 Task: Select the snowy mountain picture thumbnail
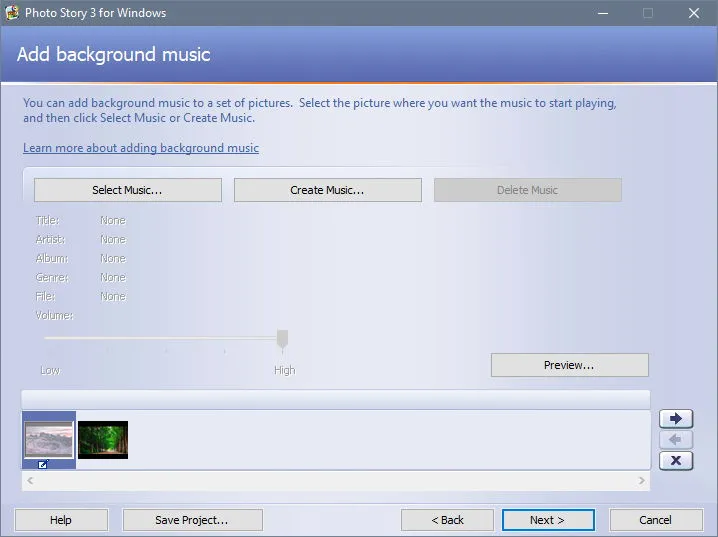pyautogui.click(x=49, y=439)
